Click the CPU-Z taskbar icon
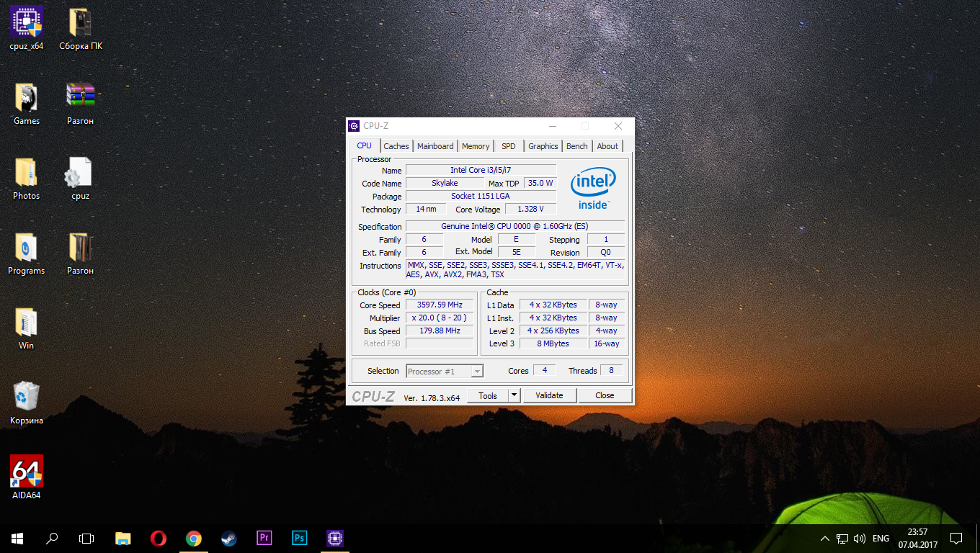Screen dimensions: 980x553 coord(334,538)
